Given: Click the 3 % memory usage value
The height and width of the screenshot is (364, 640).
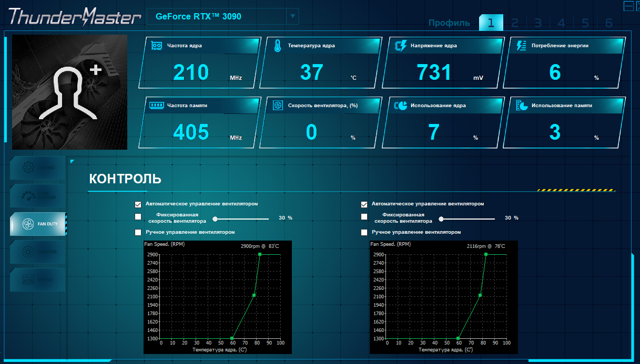Looking at the screenshot, I should [555, 132].
